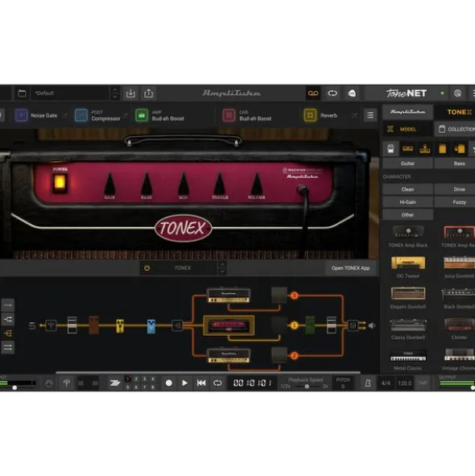The image size is (475, 476).
Task: Click the export preset share icon
Action: click(x=148, y=93)
